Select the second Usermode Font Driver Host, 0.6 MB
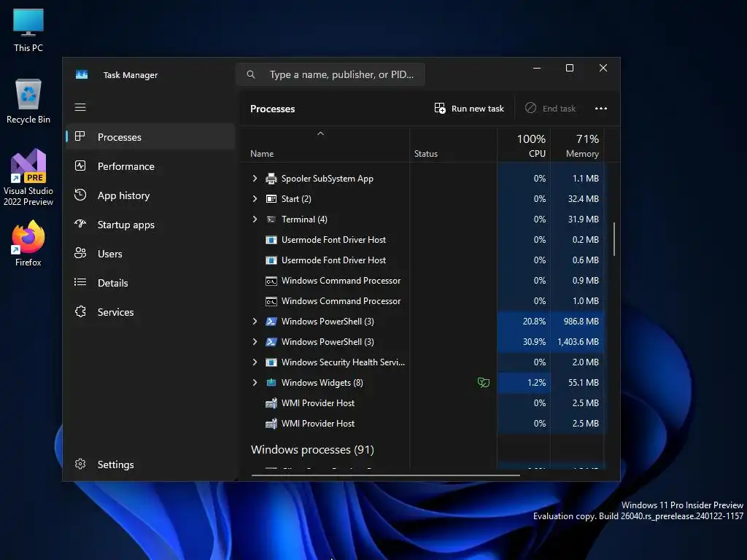This screenshot has height=560, width=747. (x=422, y=260)
